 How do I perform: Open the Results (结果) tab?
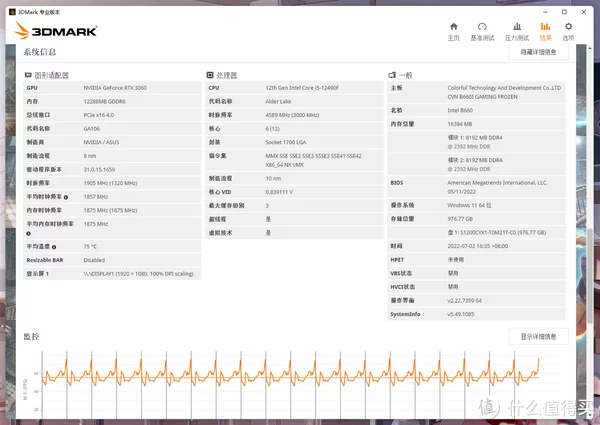[x=545, y=31]
